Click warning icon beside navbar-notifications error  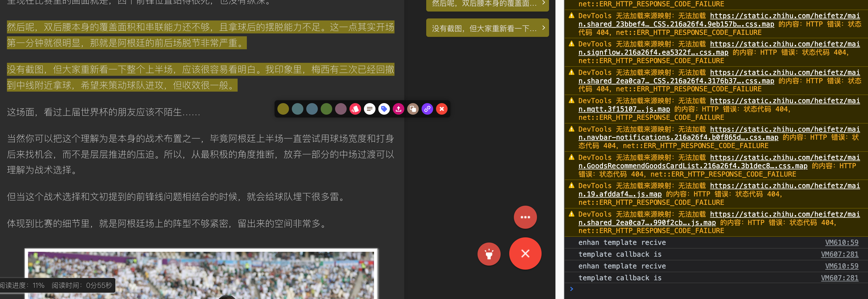[572, 129]
